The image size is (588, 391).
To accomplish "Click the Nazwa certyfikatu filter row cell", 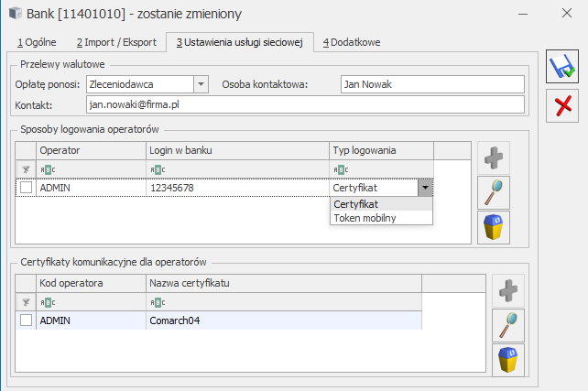I will coord(284,302).
